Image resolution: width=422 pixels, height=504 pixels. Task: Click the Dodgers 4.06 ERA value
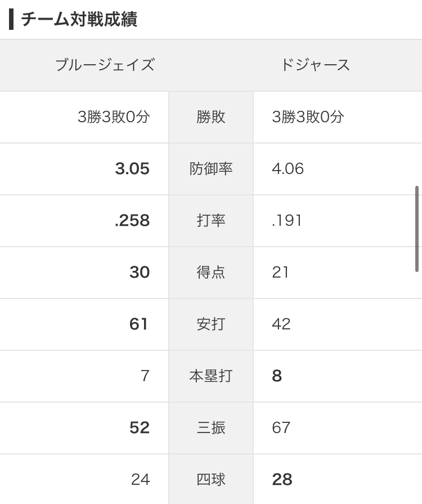(288, 168)
